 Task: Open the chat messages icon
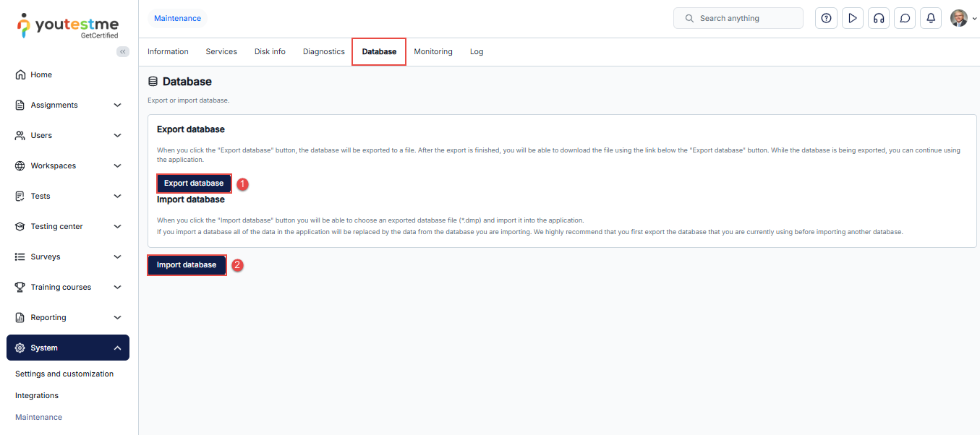[x=905, y=18]
